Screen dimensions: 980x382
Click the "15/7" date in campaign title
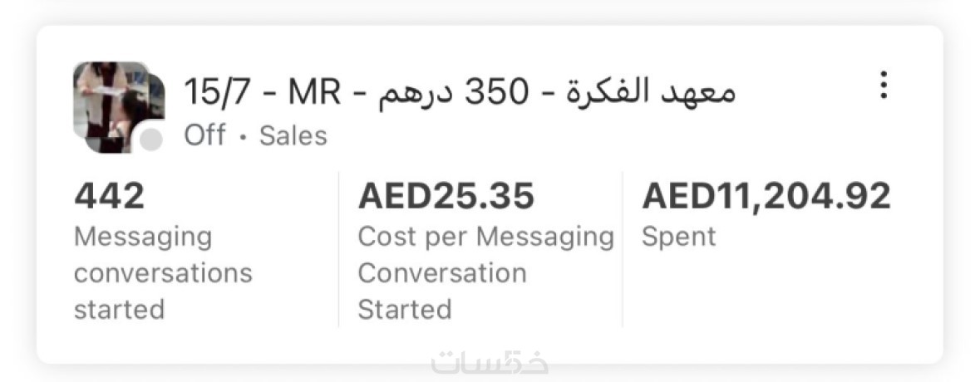tap(215, 91)
